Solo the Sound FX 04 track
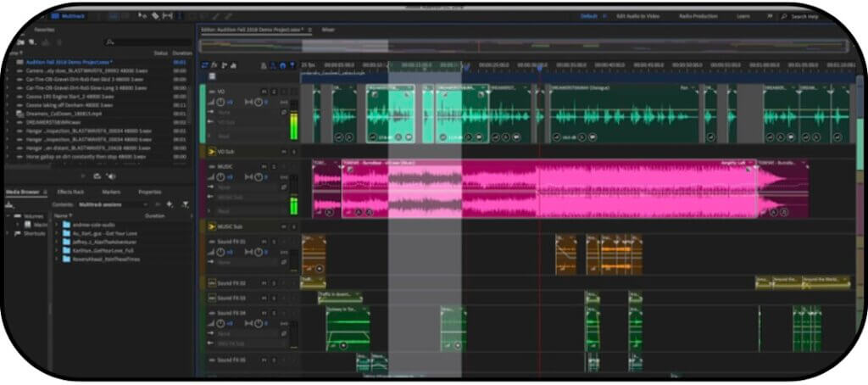The image size is (868, 385). 274,313
